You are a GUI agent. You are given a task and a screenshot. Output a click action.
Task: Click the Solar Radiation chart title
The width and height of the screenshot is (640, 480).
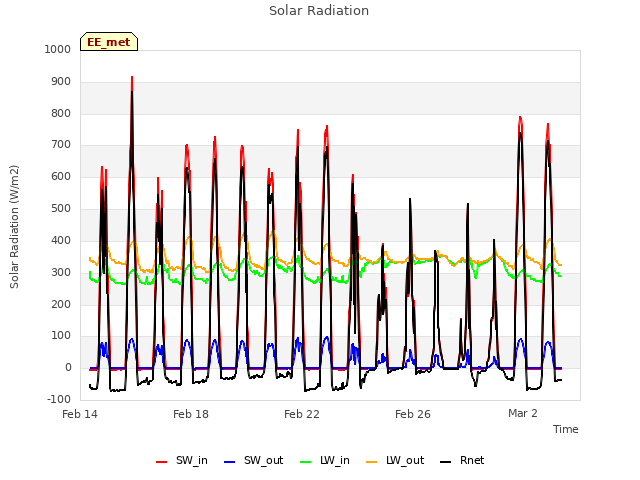(x=319, y=11)
